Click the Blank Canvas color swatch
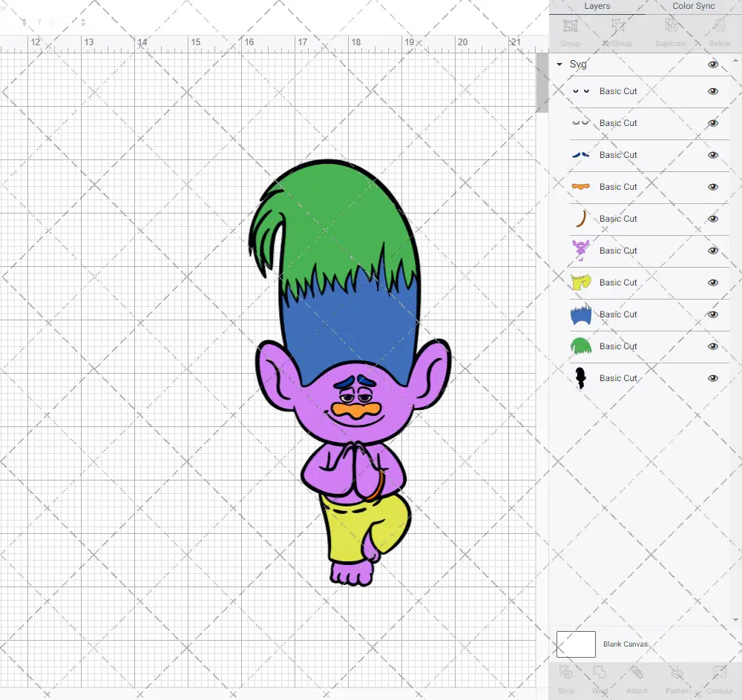The image size is (742, 700). point(576,644)
